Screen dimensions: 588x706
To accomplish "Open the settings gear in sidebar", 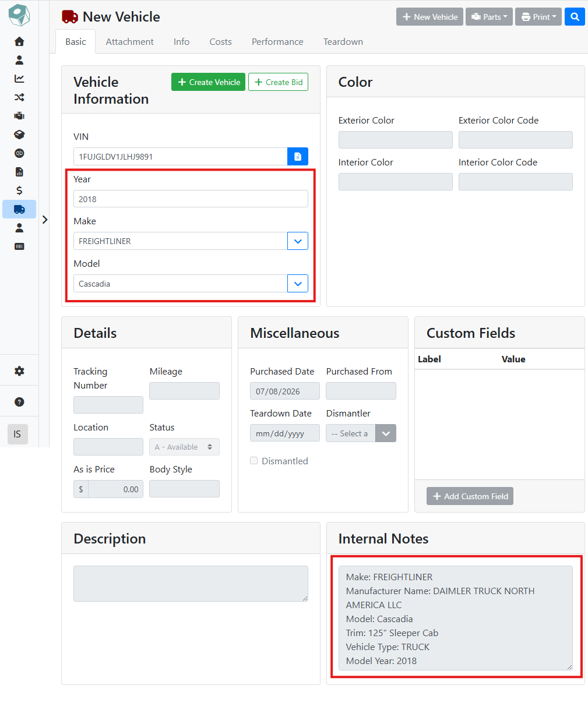I will pyautogui.click(x=19, y=371).
